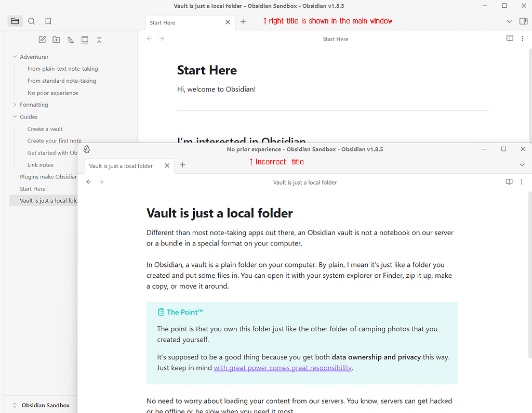
Task: Expand the Formatting folder
Action: 15,105
